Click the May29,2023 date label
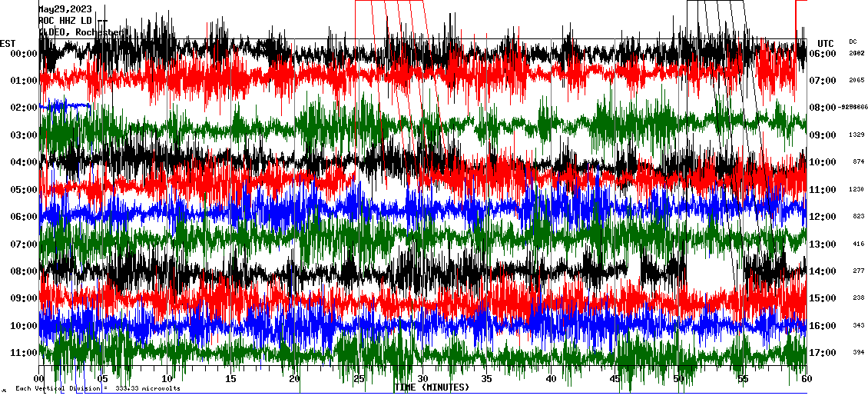Screen dimensions: 868x399 65,9
